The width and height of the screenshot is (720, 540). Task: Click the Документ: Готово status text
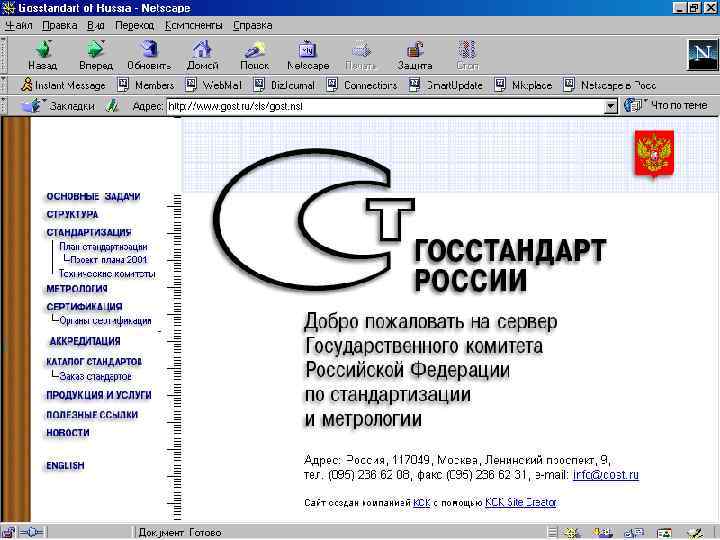click(x=180, y=533)
